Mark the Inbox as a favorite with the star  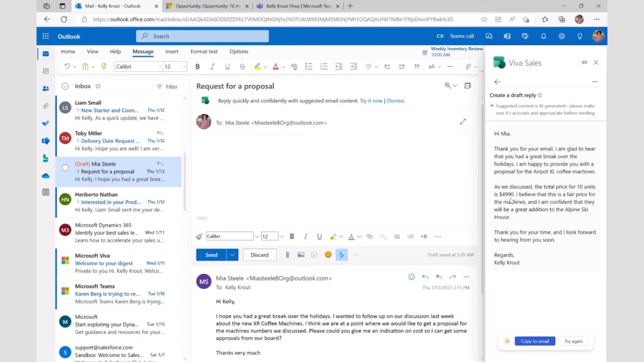98,86
